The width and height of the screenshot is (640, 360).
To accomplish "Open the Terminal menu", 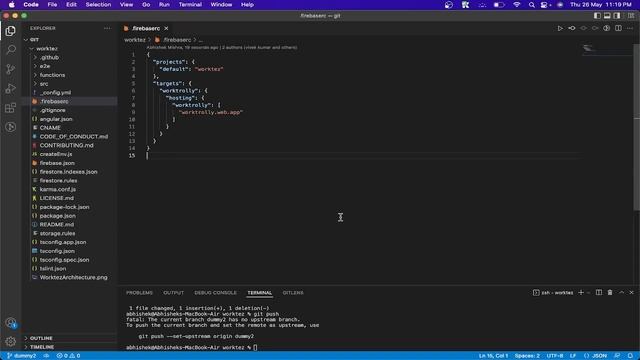I will click(190, 5).
